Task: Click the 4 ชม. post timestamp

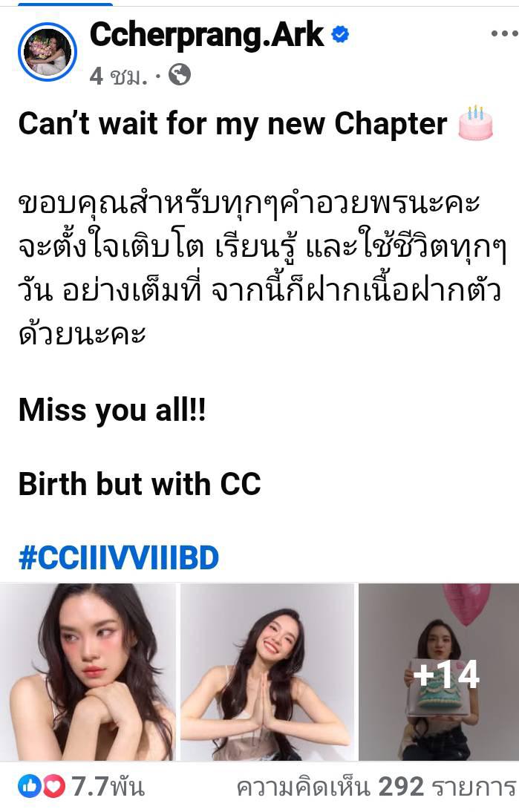Action: click(118, 76)
